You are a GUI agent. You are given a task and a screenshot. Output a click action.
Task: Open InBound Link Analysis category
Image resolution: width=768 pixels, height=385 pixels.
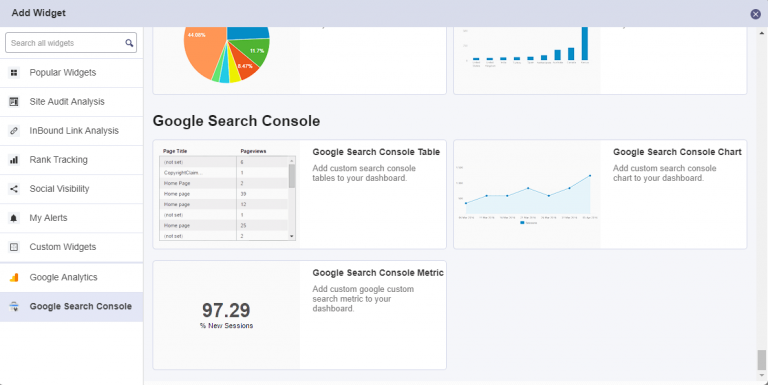coord(72,131)
